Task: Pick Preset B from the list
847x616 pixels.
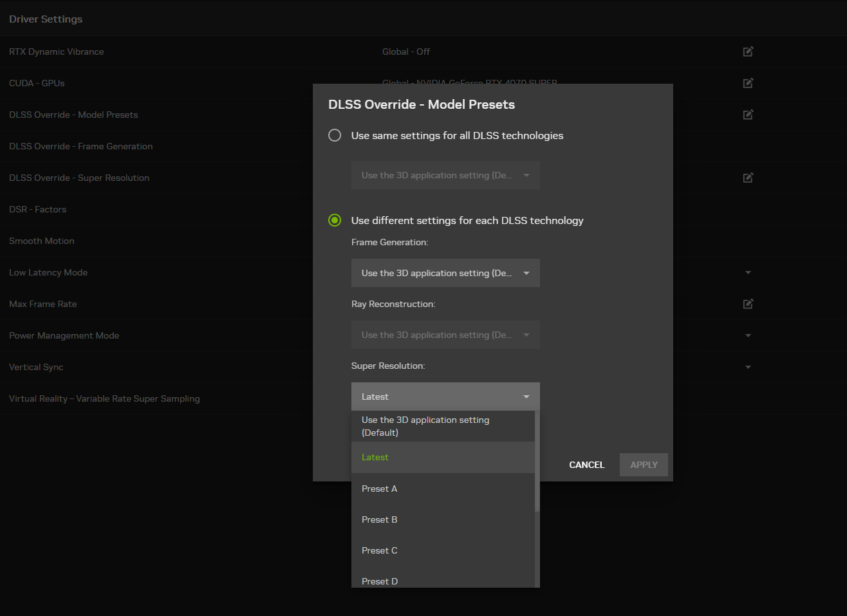Action: click(x=443, y=519)
